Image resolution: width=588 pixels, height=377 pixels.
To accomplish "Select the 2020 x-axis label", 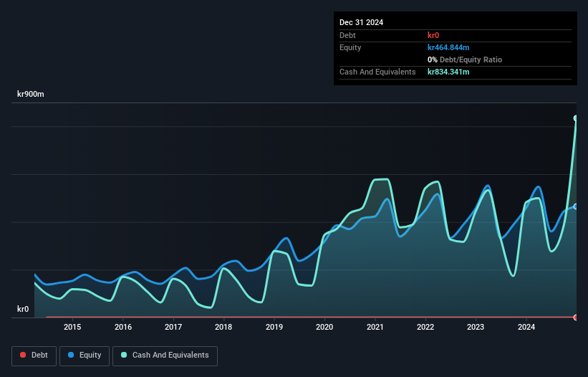I will (325, 328).
